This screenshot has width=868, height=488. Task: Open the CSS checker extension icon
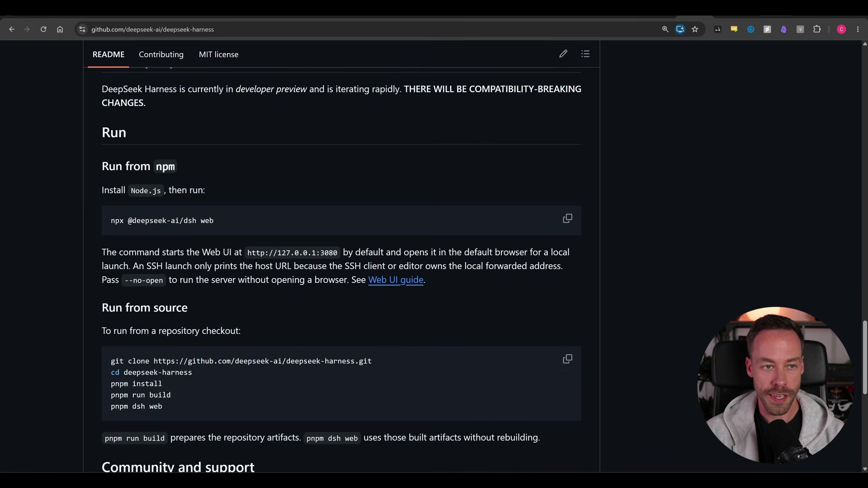(x=734, y=29)
